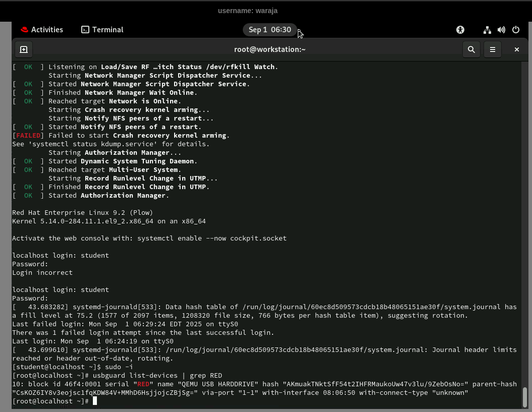Click 'with-connect-type "unknown"' text
The height and width of the screenshot is (412, 532).
413,393
